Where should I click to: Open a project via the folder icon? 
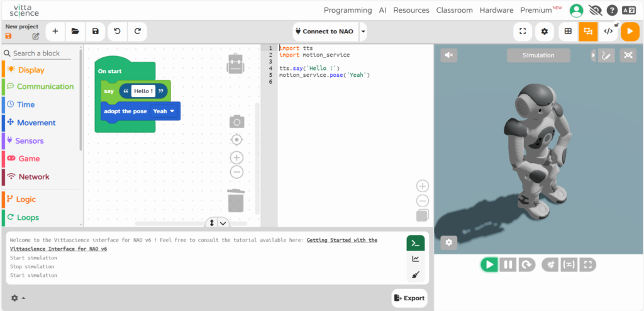tap(75, 31)
